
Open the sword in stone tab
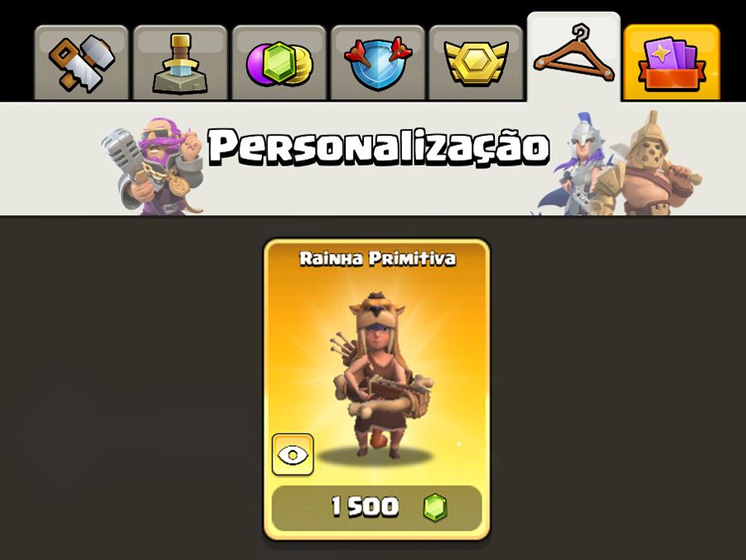tap(181, 63)
